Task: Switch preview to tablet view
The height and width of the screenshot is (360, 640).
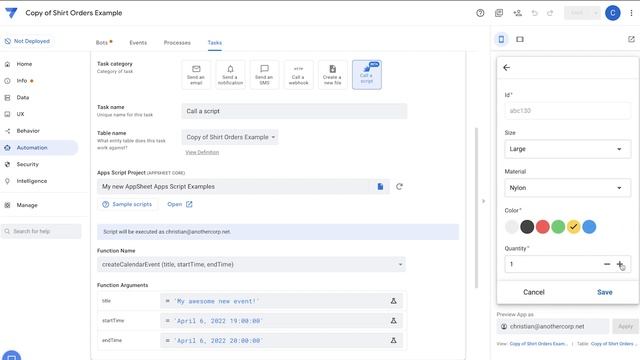Action: click(x=520, y=39)
